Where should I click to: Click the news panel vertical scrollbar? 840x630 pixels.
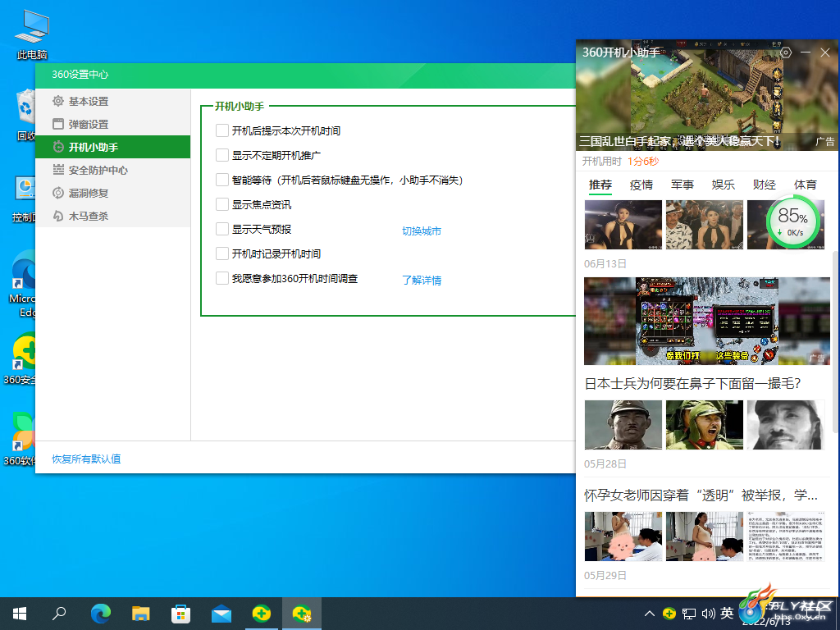(835, 343)
